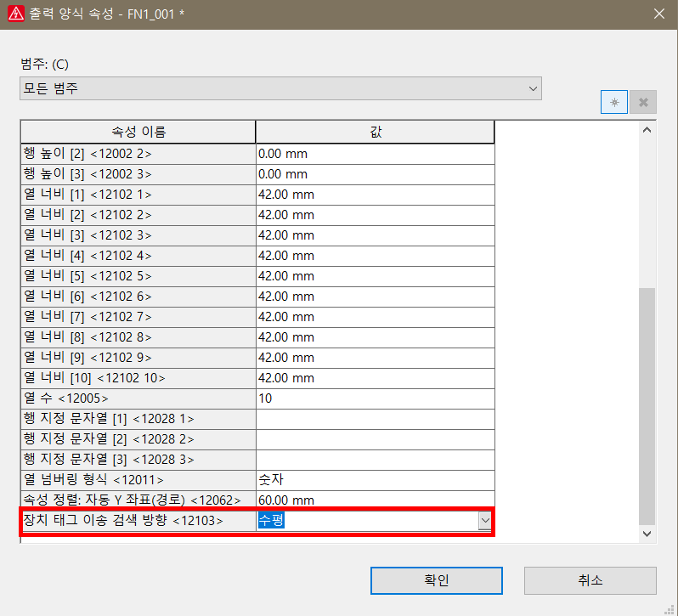
Task: Click the delete property X icon button
Action: [643, 102]
